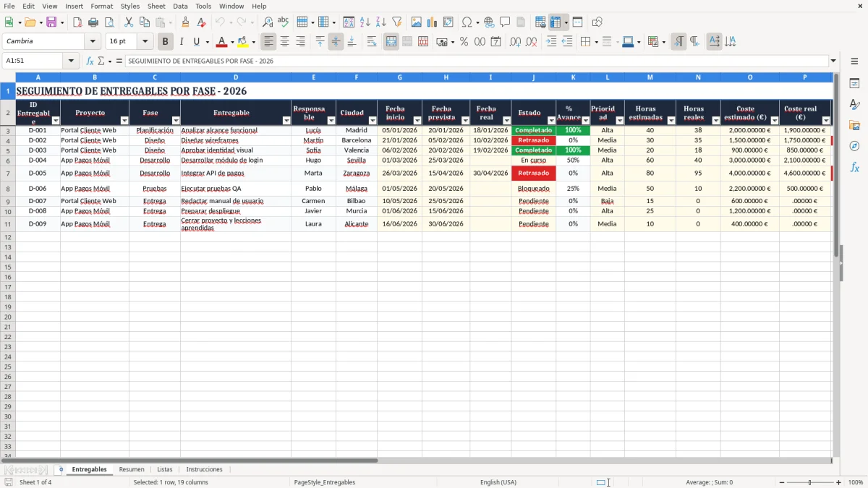Expand the formula bar
868x488 pixels.
tap(833, 61)
